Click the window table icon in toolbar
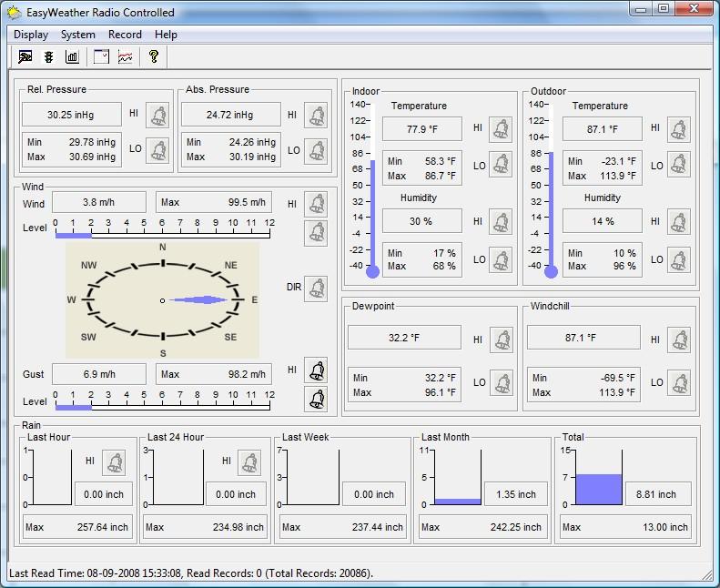 pyautogui.click(x=101, y=56)
